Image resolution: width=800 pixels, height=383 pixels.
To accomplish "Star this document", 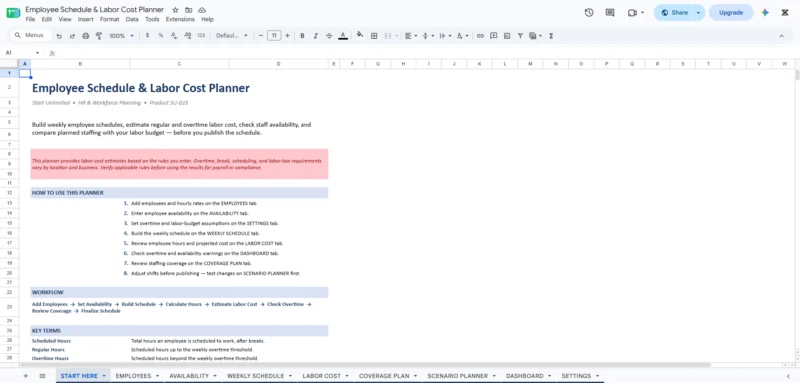I will pyautogui.click(x=176, y=10).
